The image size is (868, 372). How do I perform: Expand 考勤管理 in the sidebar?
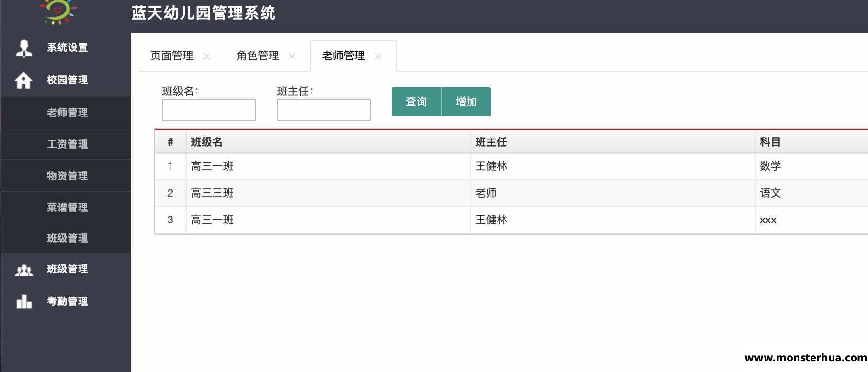67,302
